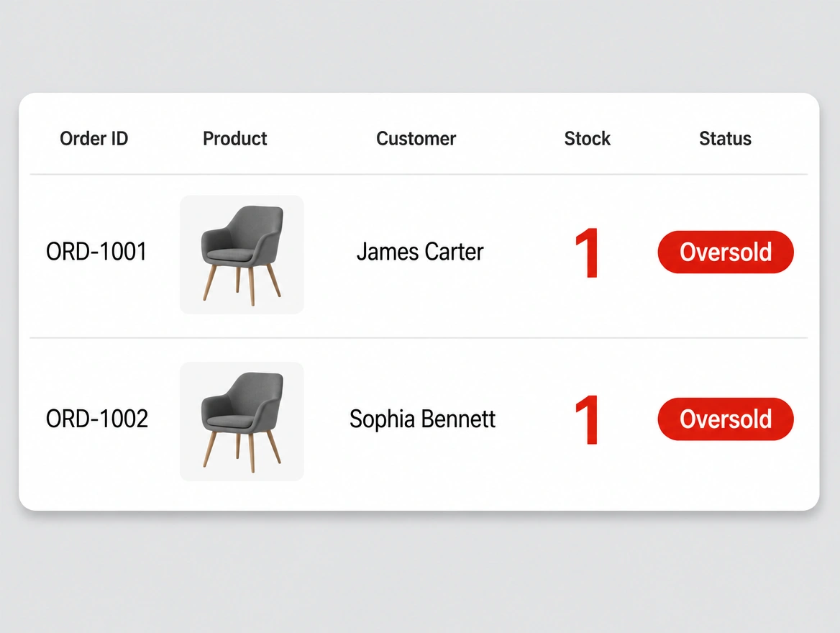Viewport: 840px width, 633px height.
Task: Click customer name Sophia Bennett
Action: [422, 419]
